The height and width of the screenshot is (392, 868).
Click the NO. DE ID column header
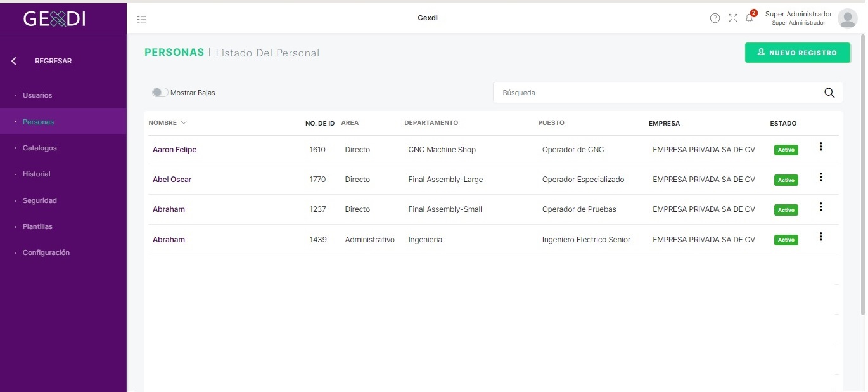pyautogui.click(x=320, y=123)
